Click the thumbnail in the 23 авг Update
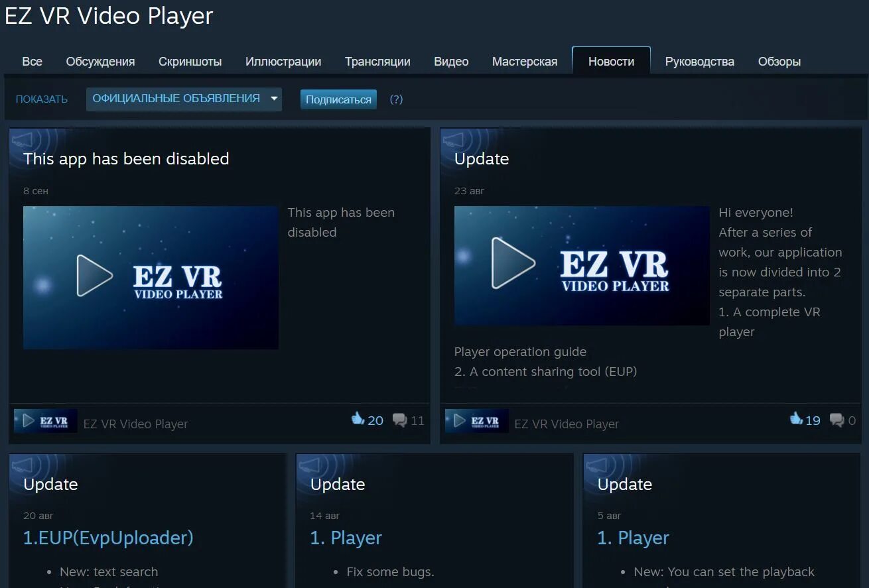Image resolution: width=869 pixels, height=588 pixels. pyautogui.click(x=582, y=265)
